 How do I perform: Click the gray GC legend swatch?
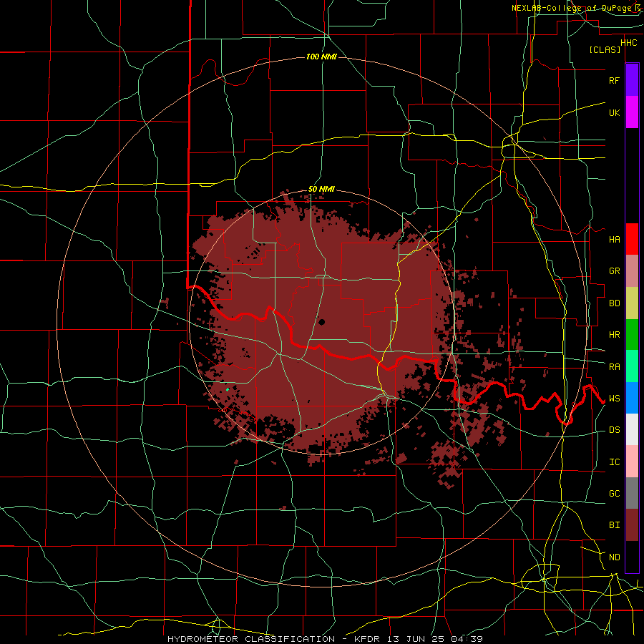(x=632, y=493)
